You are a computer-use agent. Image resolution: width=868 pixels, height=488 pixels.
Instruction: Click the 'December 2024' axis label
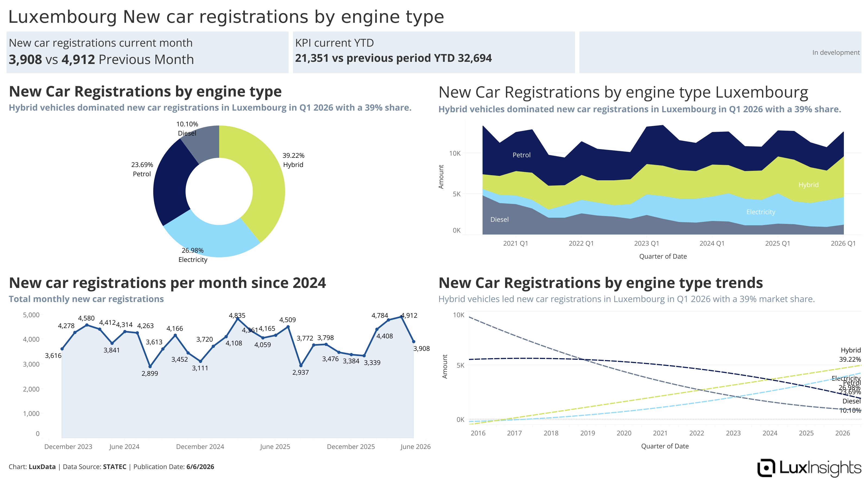point(200,447)
